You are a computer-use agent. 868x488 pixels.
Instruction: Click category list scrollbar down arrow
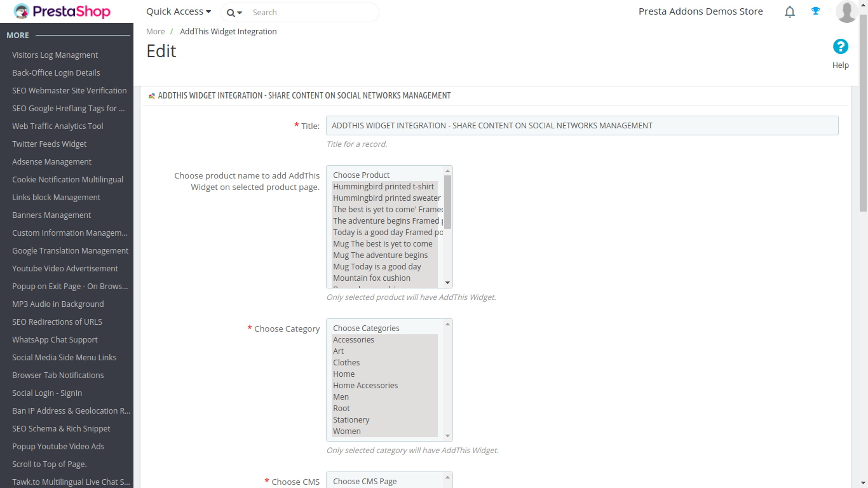[x=447, y=436]
